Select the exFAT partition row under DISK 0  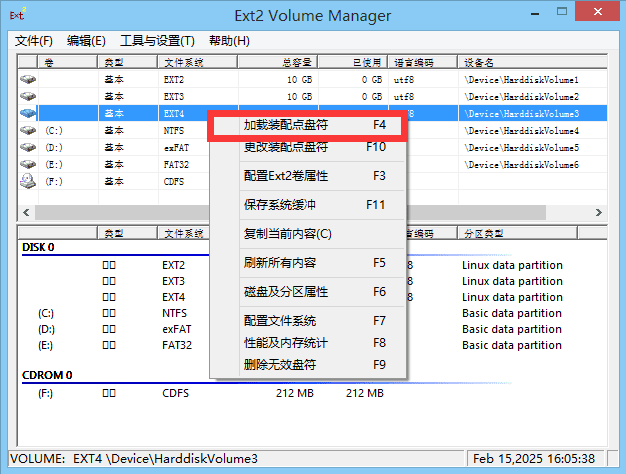312,329
